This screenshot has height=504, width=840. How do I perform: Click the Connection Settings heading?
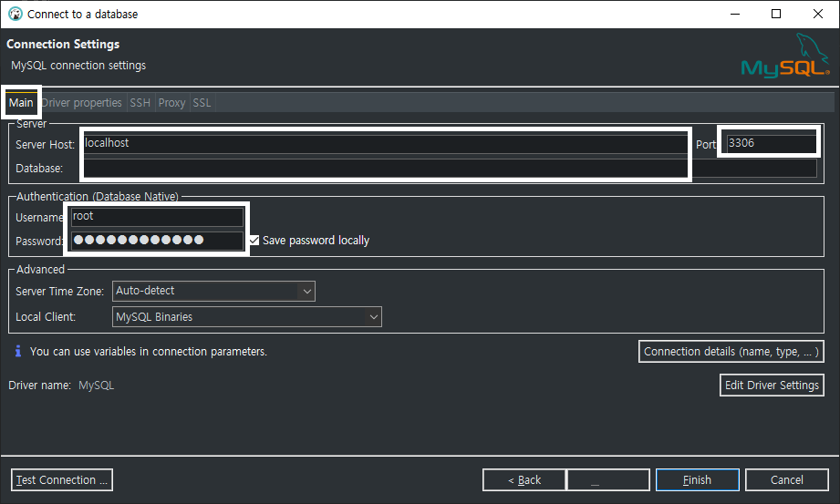pos(63,44)
